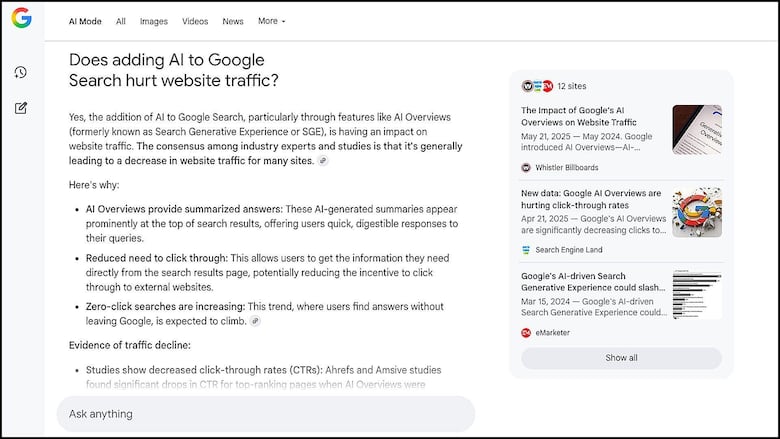Open the phone photo thumbnail for Whistler article

tap(697, 130)
